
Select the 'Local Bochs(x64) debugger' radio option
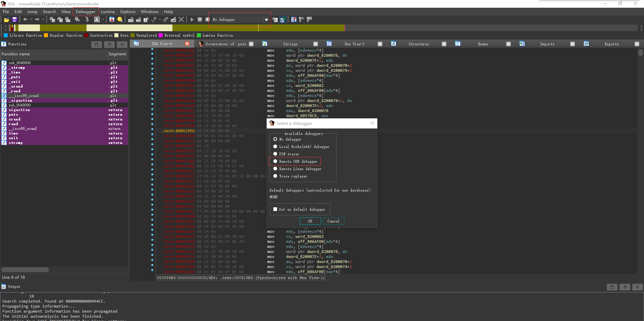click(x=275, y=146)
